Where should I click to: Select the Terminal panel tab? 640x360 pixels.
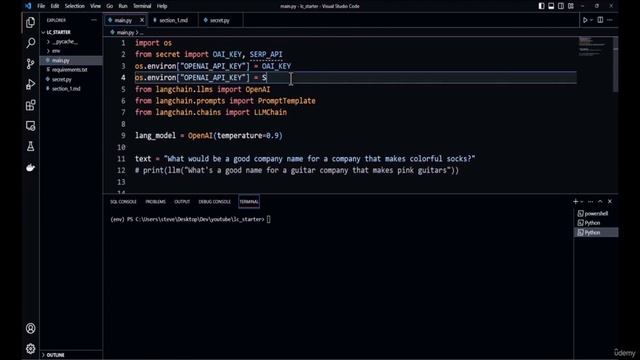click(x=249, y=202)
